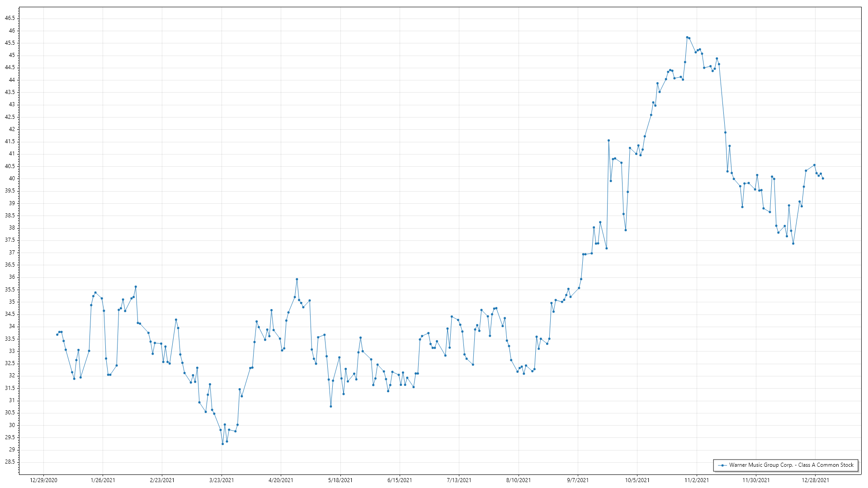Click the Warner Music Group legend label
The height and width of the screenshot is (488, 868).
point(791,465)
